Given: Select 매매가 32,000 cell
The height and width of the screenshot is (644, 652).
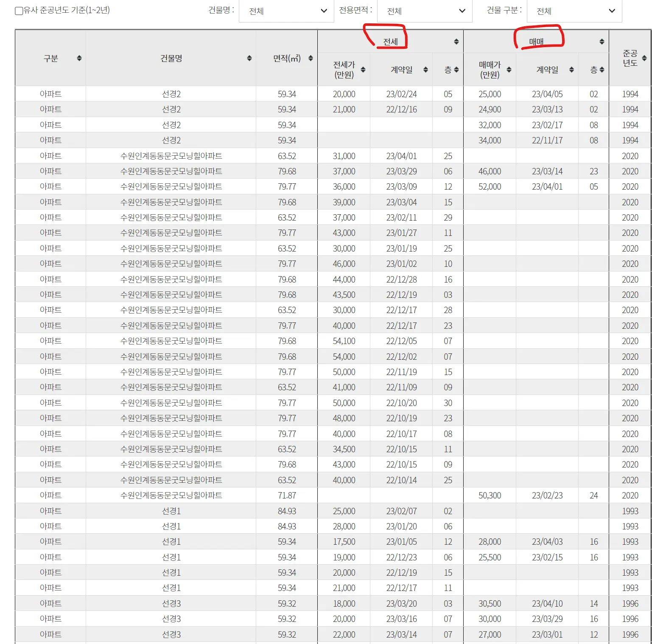Looking at the screenshot, I should click(490, 125).
